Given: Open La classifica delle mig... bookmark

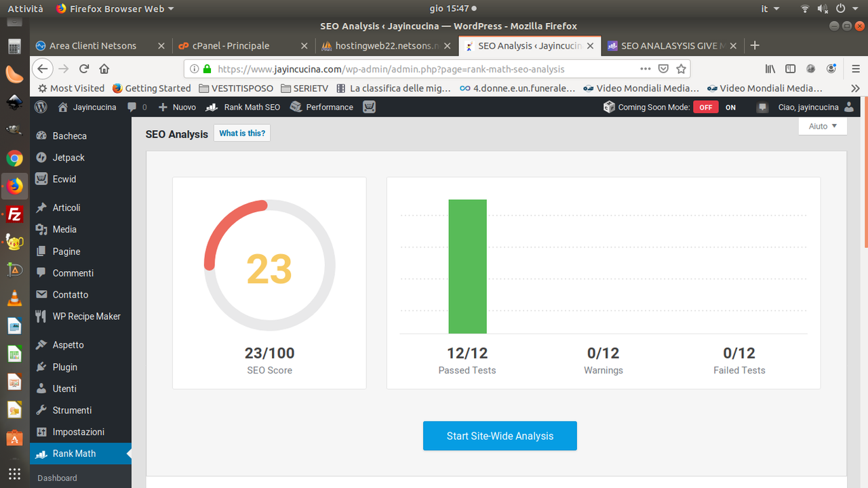Looking at the screenshot, I should 394,88.
